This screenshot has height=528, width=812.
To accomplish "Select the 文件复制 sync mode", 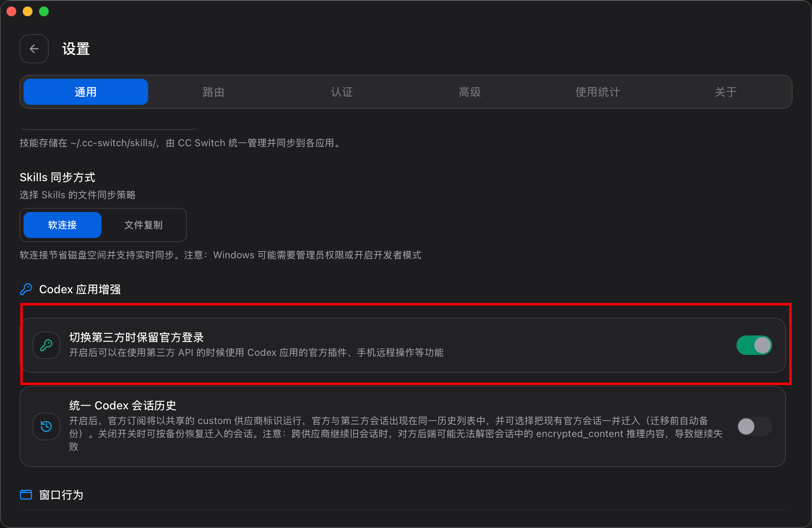I will point(143,225).
